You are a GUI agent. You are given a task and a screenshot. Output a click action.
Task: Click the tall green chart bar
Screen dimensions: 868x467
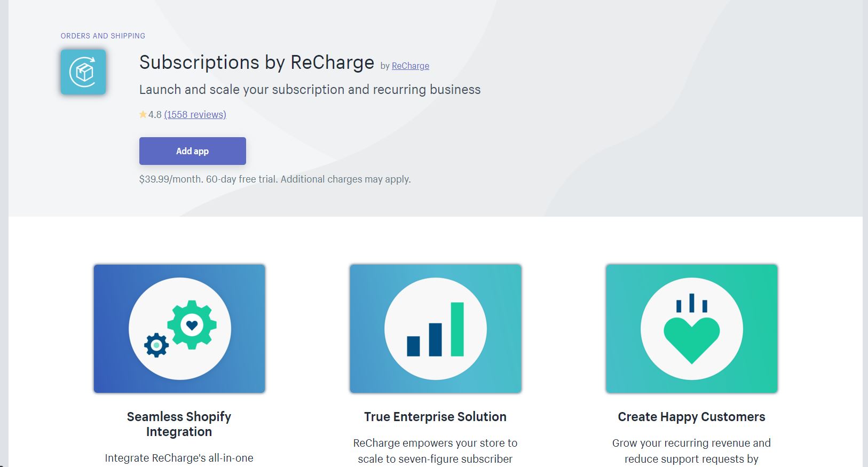click(457, 329)
